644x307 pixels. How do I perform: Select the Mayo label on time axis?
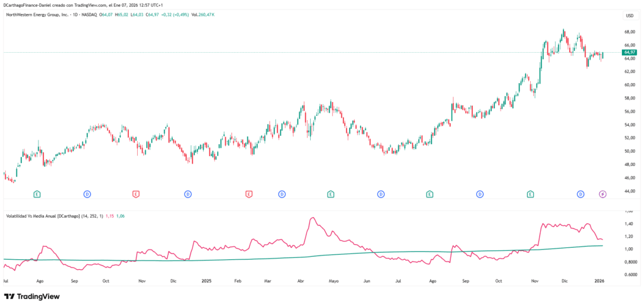tap(333, 283)
